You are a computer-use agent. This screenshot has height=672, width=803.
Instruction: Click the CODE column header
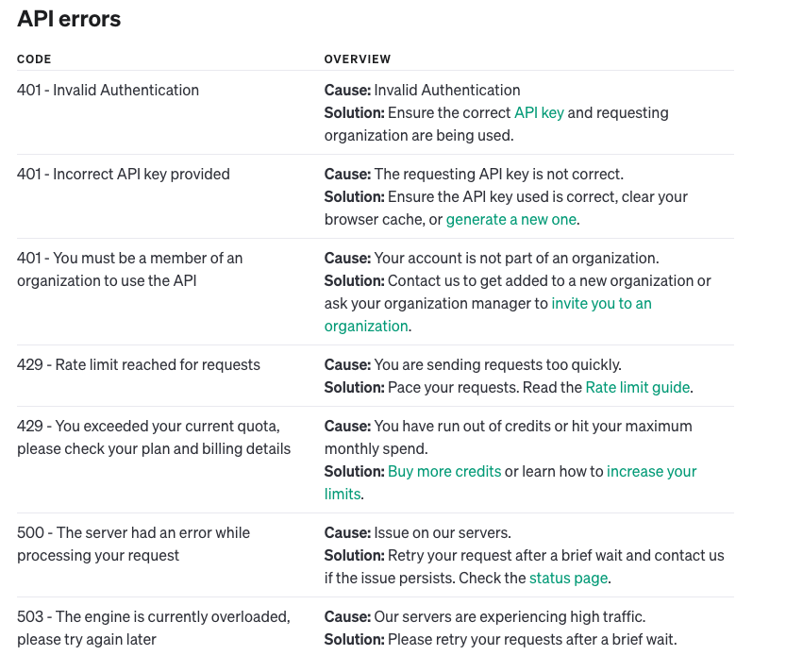pos(34,59)
